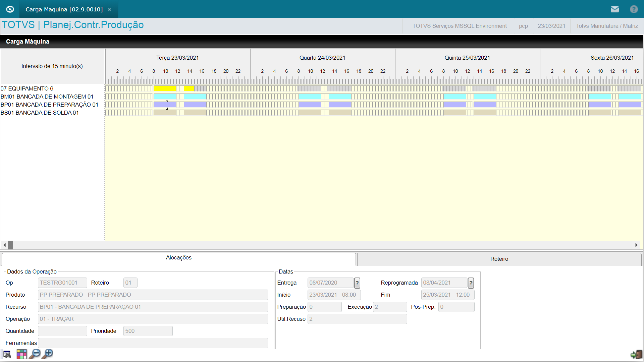The image size is (644, 362).
Task: Click the cyan allocation on BM01 for Terça
Action: pos(165,97)
